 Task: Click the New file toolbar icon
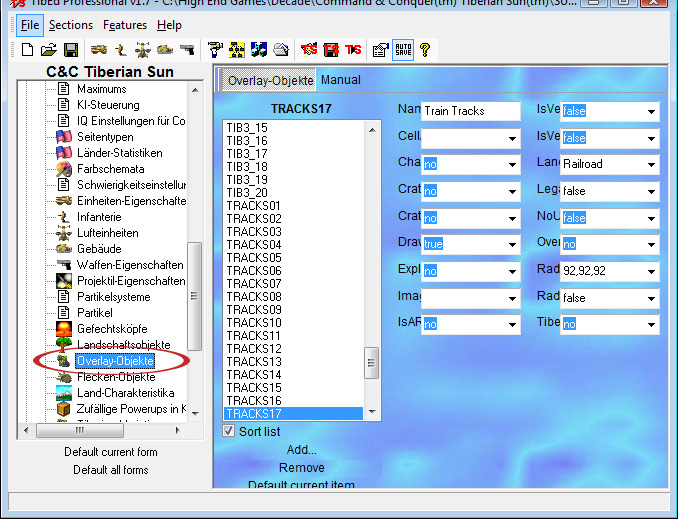coord(27,50)
